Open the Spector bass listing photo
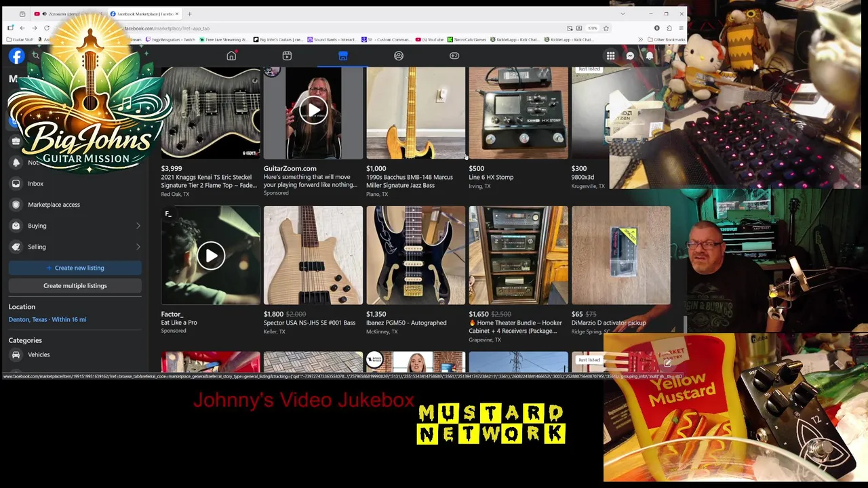 (313, 256)
